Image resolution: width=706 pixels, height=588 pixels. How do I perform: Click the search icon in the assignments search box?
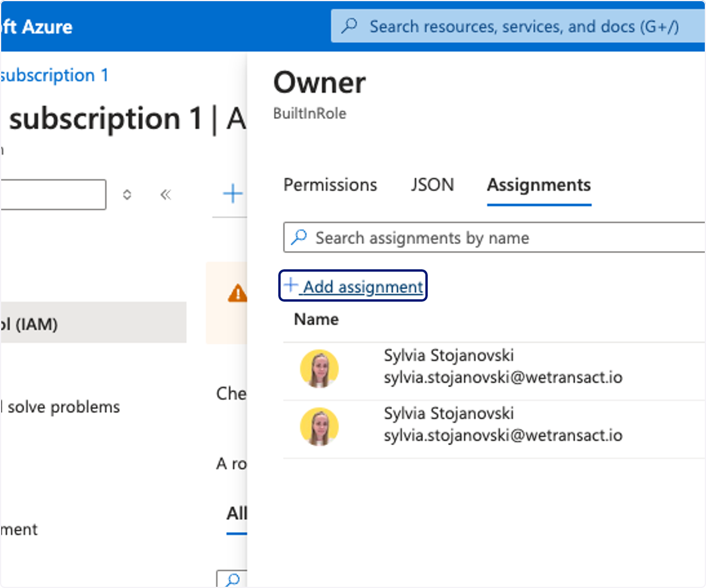pos(299,238)
